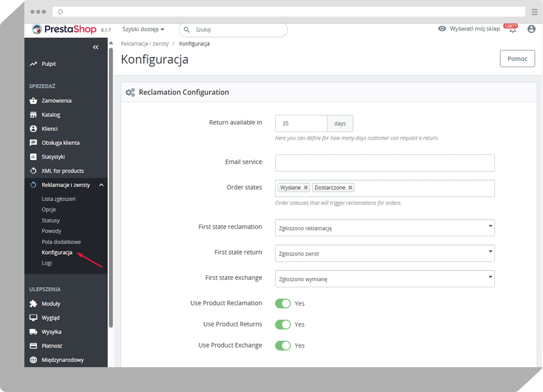Click the browser reload icon
The height and width of the screenshot is (392, 543).
tap(61, 12)
